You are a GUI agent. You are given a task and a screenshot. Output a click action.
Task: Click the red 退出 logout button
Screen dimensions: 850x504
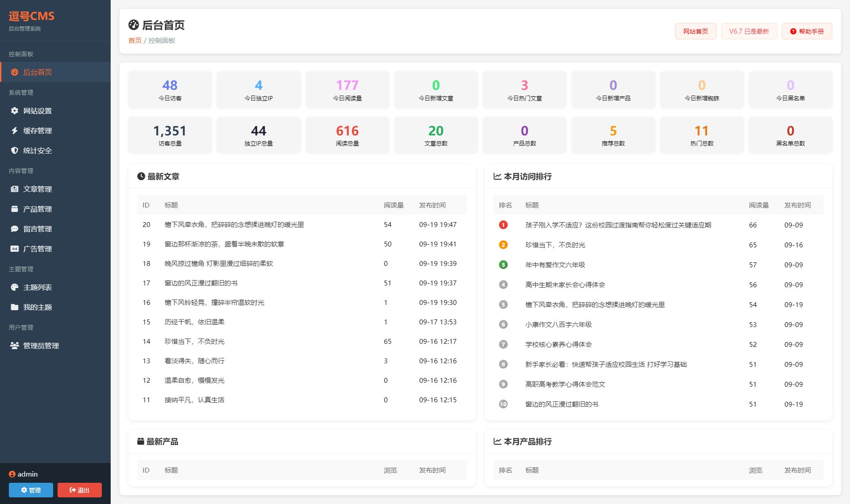click(x=80, y=490)
